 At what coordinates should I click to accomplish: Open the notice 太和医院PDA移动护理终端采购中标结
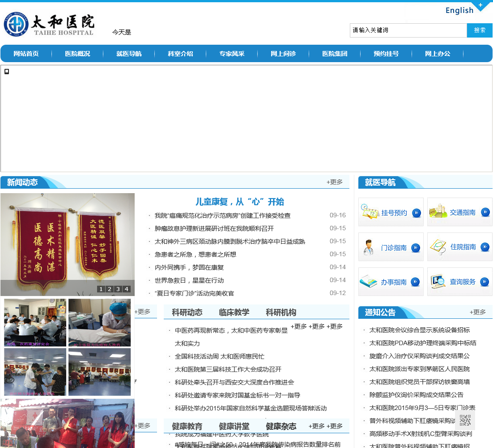[x=423, y=343]
